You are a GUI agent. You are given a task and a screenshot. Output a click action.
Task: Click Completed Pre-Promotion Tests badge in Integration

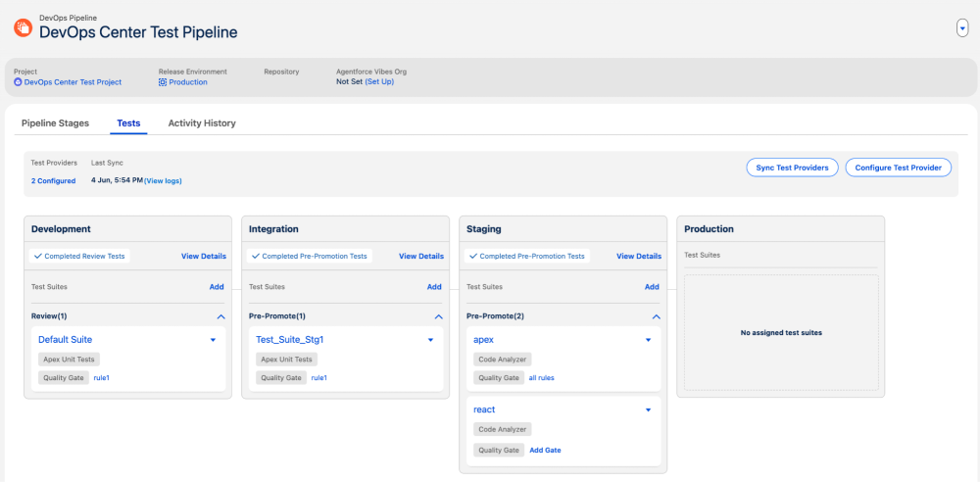(310, 257)
